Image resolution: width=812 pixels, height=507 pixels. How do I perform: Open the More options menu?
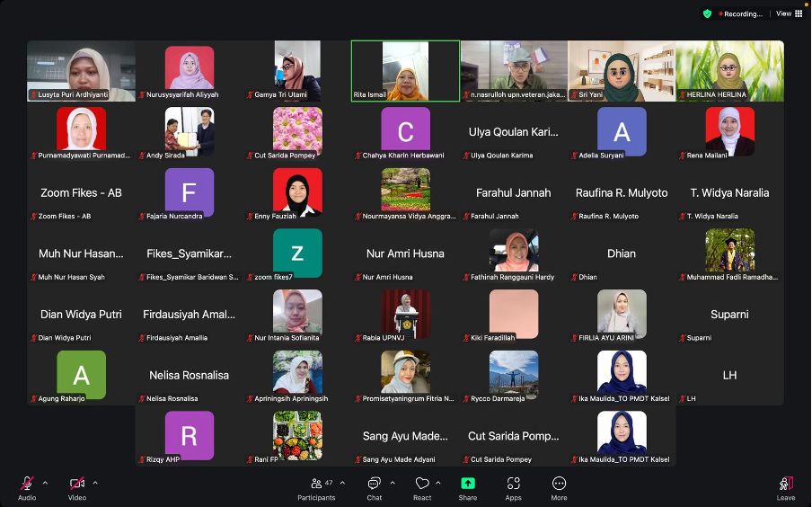[x=559, y=485]
